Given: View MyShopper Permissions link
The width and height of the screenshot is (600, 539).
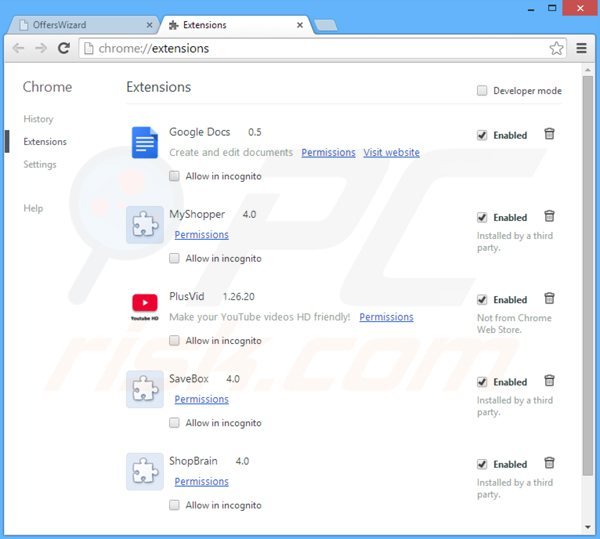Looking at the screenshot, I should pyautogui.click(x=201, y=234).
